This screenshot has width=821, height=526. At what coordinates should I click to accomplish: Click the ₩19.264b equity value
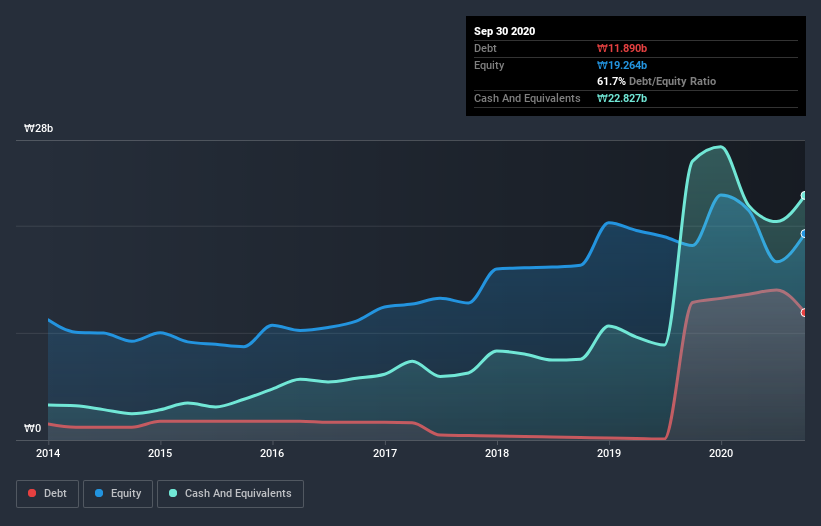click(x=622, y=66)
